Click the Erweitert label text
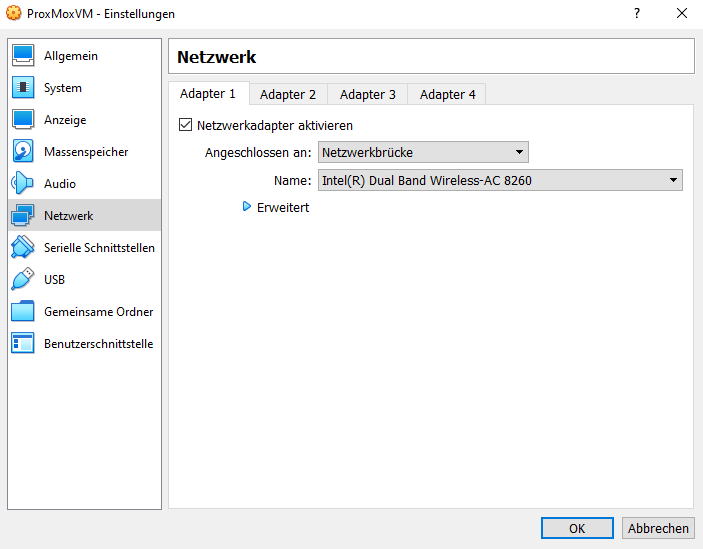703x549 pixels. tap(283, 207)
